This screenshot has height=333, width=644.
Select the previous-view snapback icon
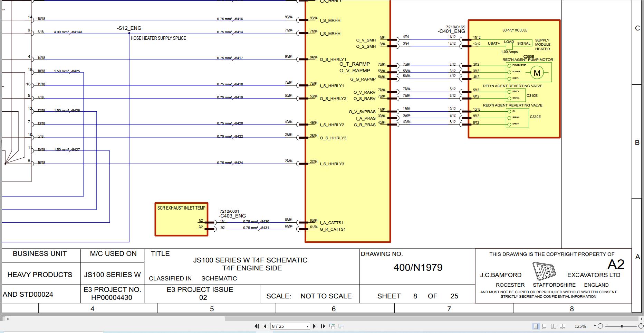[x=332, y=326]
